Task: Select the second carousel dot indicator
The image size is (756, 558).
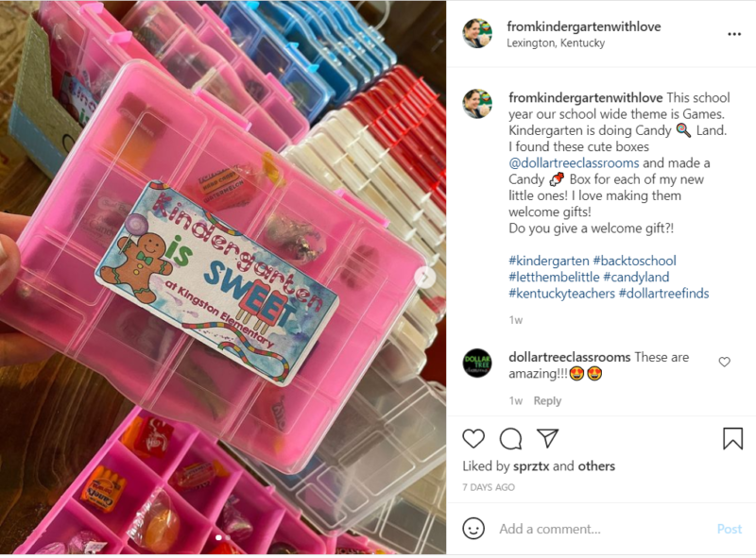Action: click(228, 537)
